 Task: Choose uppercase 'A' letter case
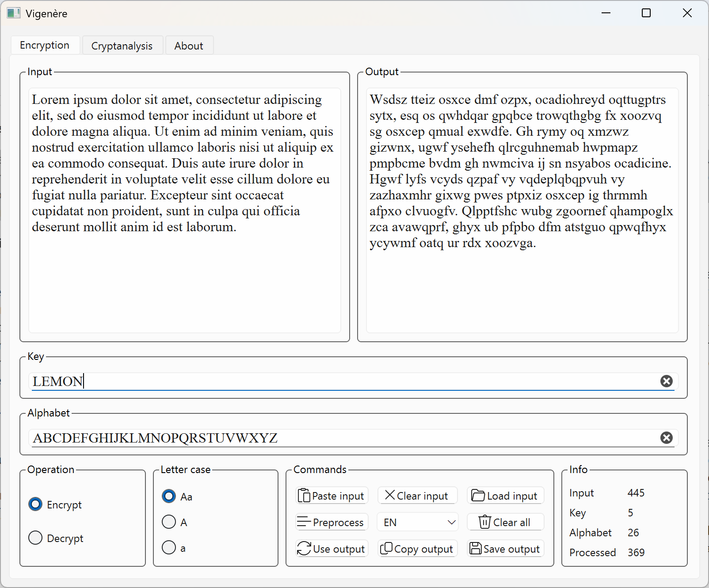pyautogui.click(x=169, y=522)
